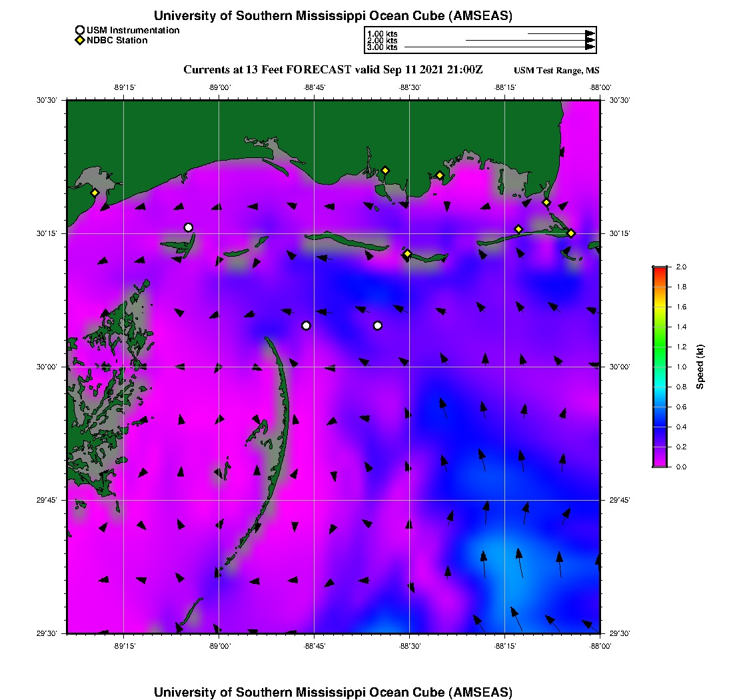The width and height of the screenshot is (733, 700).
Task: Click the 1.00 kts scale arrow
Action: (560, 33)
